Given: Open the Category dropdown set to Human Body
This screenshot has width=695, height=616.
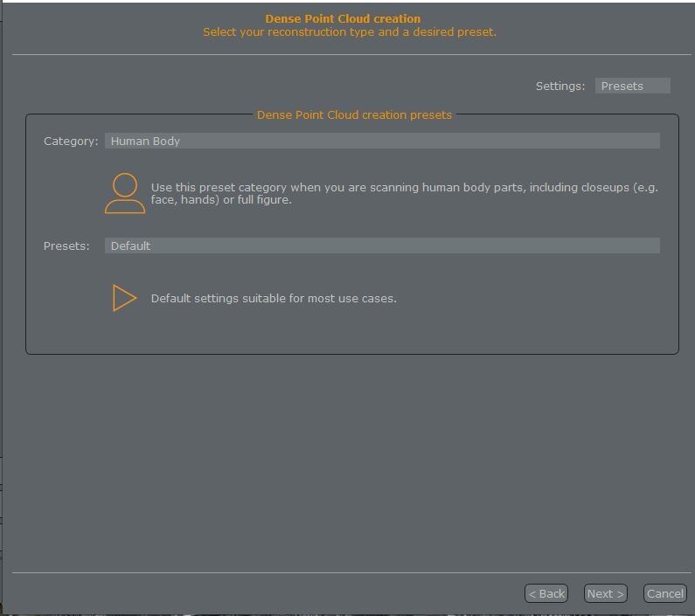Looking at the screenshot, I should (382, 141).
